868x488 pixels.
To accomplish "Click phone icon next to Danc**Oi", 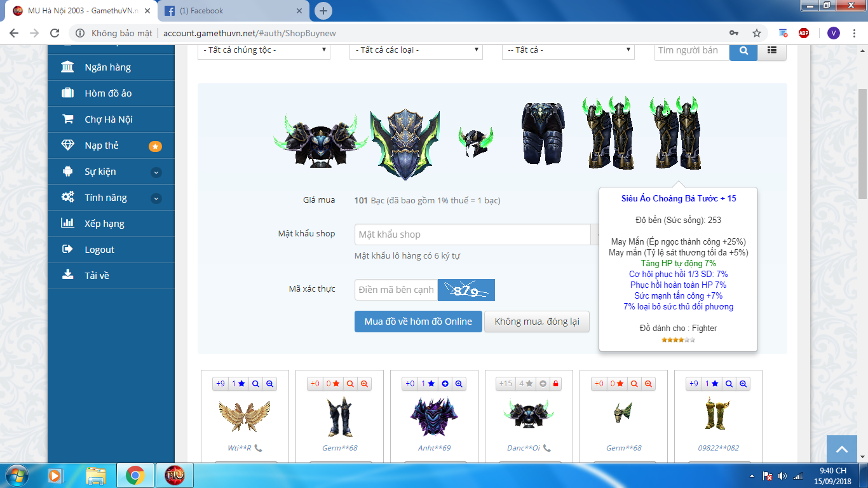I will pyautogui.click(x=547, y=448).
